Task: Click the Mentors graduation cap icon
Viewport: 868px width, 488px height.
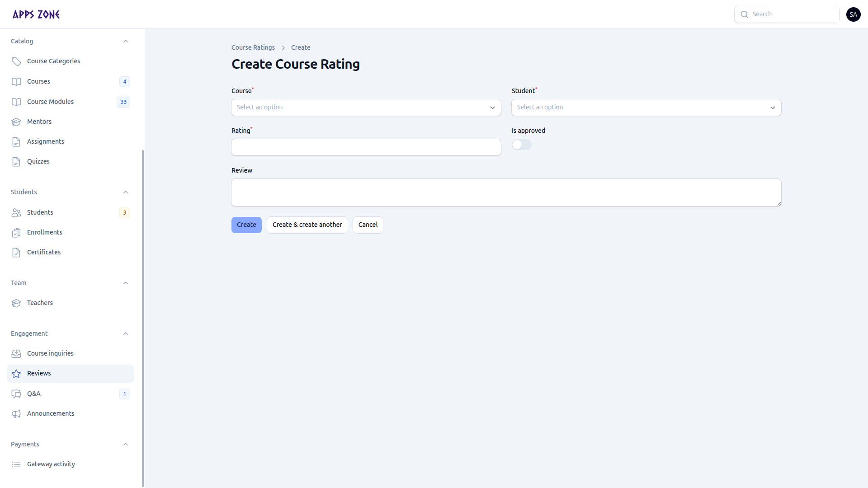Action: pos(16,122)
